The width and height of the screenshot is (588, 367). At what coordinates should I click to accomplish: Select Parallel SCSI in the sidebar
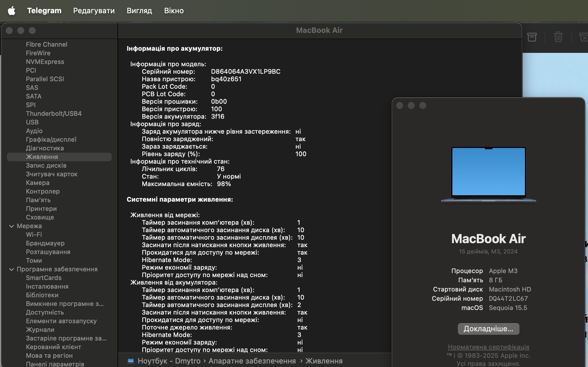45,79
